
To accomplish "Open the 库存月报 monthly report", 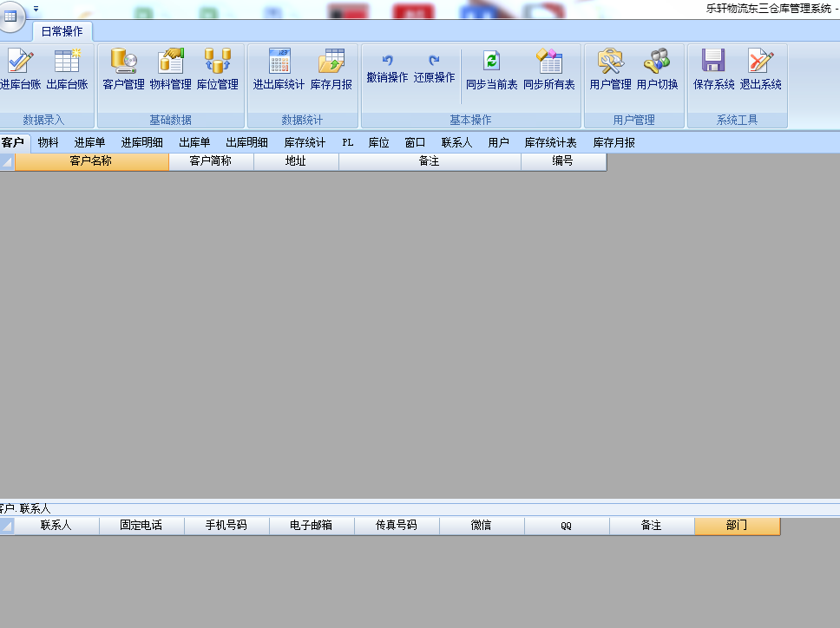I will tap(331, 69).
